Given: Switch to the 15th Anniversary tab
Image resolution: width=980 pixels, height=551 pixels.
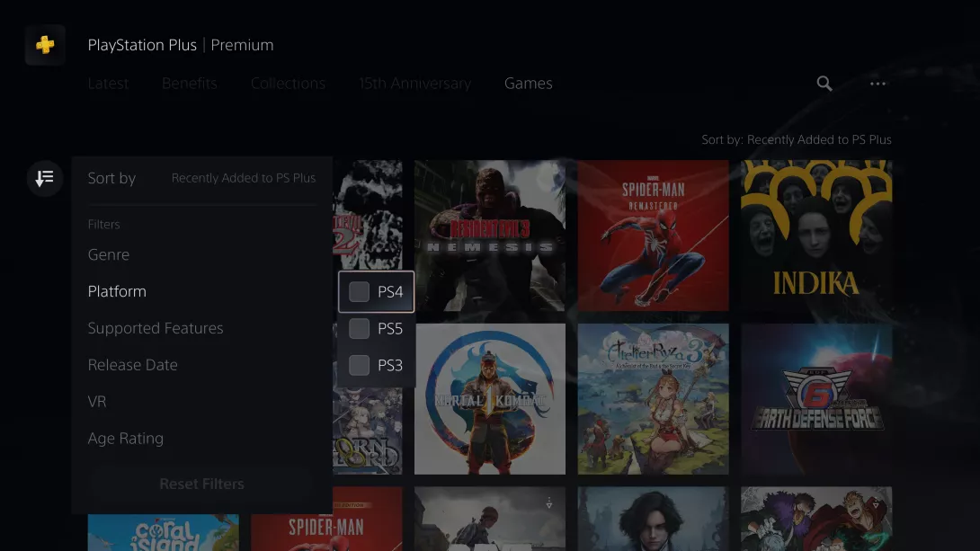Looking at the screenshot, I should [x=415, y=83].
